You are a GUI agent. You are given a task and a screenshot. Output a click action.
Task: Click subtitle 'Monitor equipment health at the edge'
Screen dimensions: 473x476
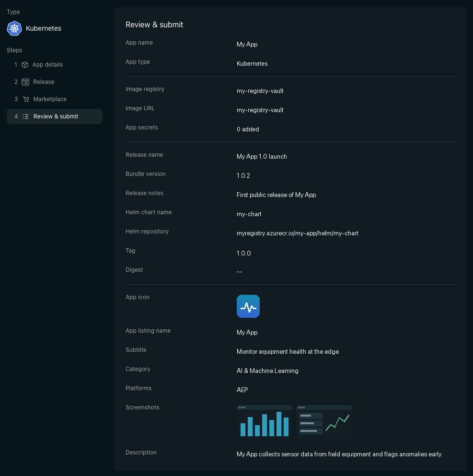(x=288, y=351)
